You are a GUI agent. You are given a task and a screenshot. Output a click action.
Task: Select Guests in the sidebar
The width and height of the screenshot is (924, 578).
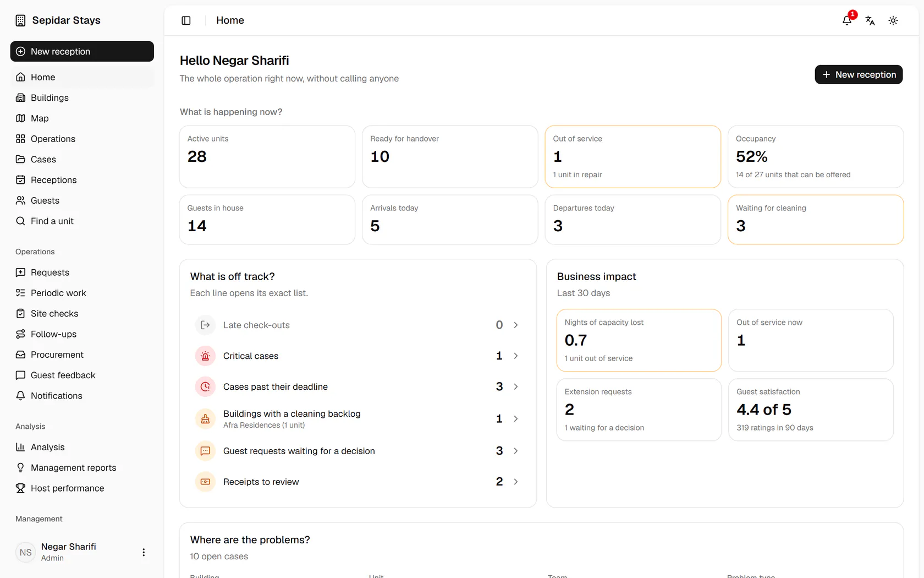point(82,200)
